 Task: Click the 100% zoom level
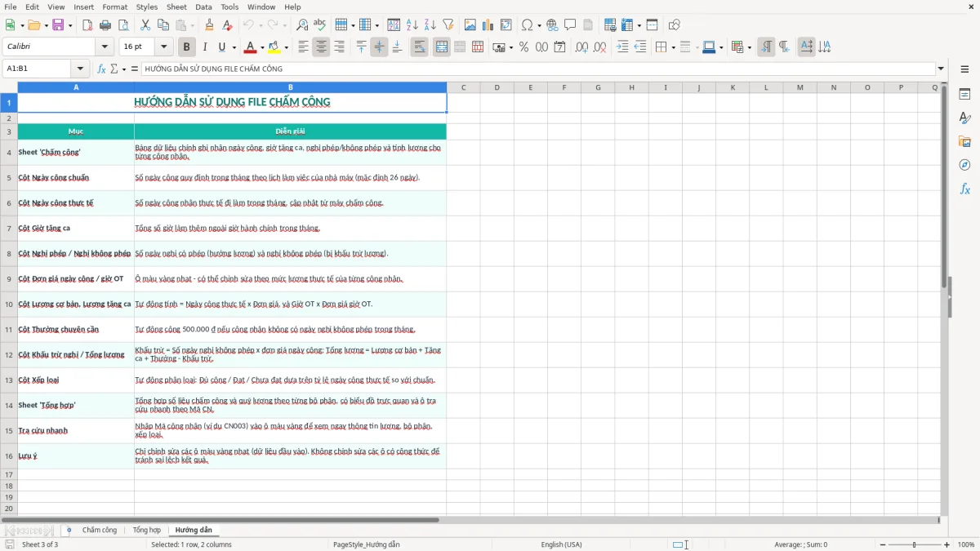click(x=966, y=544)
